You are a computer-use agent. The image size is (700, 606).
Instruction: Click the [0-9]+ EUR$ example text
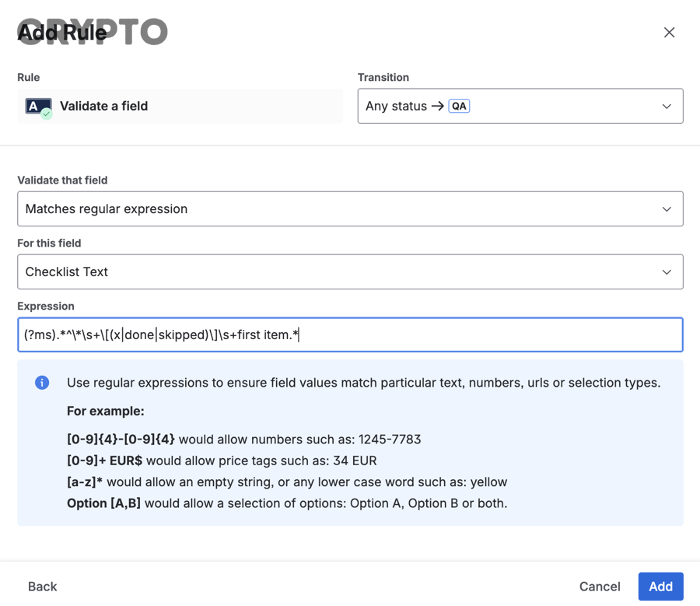104,461
